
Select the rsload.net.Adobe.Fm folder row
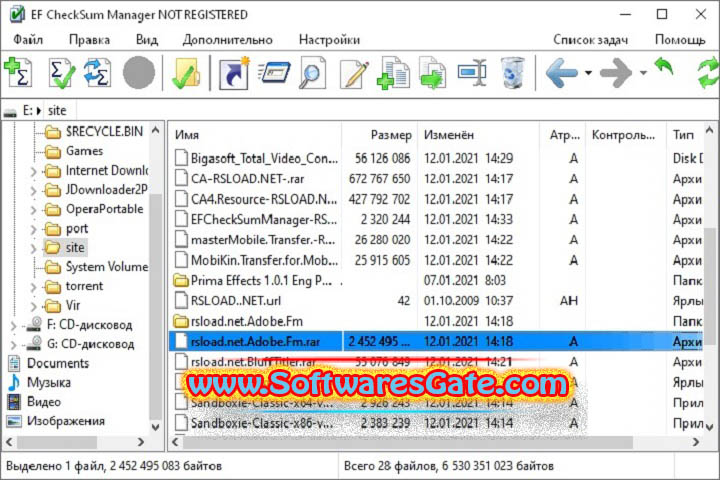[436, 321]
